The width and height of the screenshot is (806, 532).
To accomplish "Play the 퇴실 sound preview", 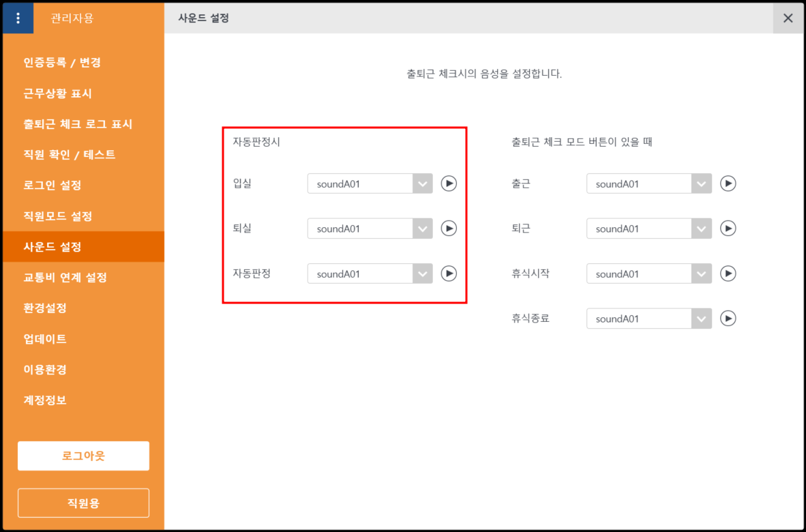I will pos(448,228).
